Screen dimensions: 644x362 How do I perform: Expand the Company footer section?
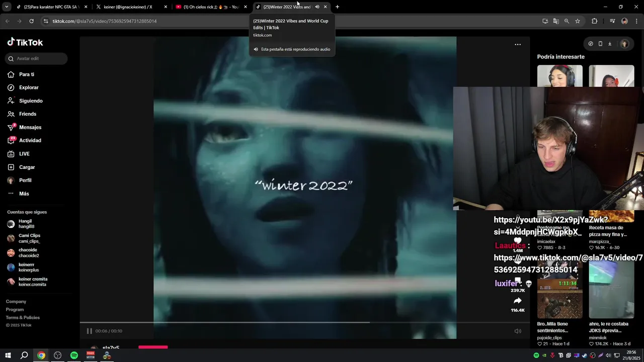(16, 302)
